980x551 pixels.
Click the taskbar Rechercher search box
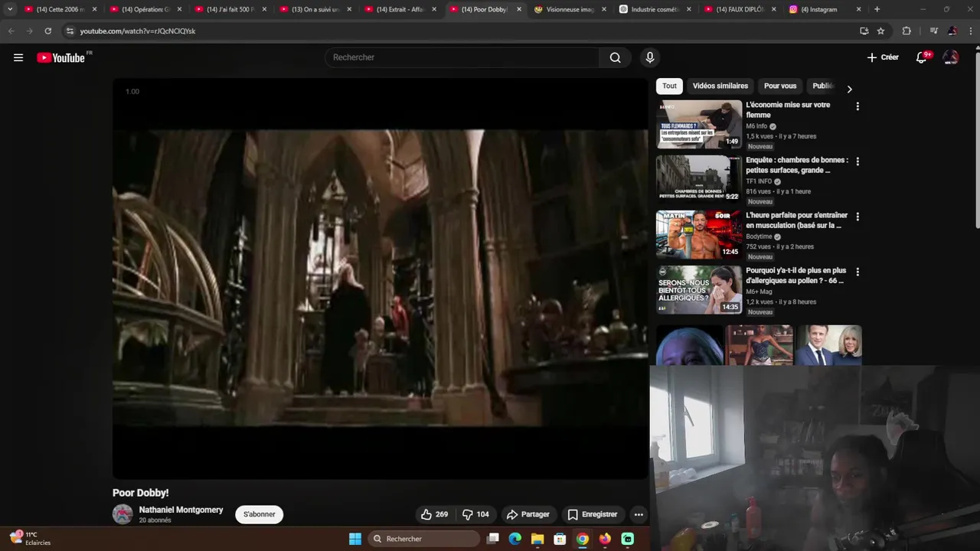click(x=423, y=539)
